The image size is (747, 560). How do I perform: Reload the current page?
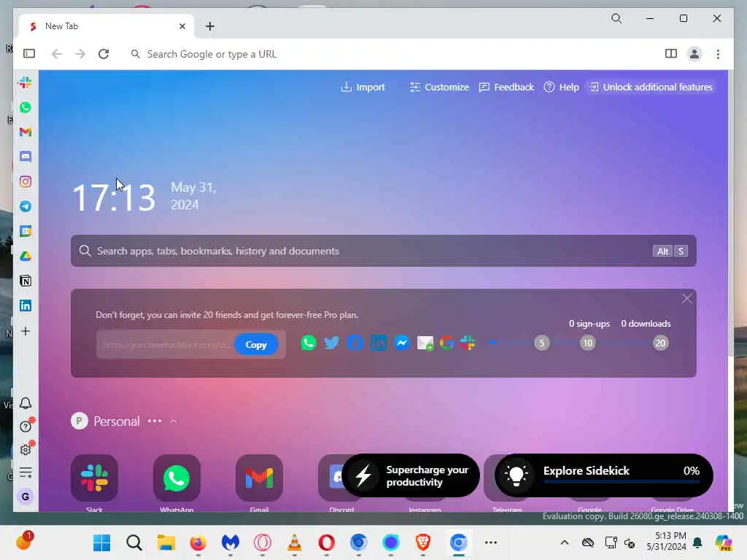click(104, 54)
